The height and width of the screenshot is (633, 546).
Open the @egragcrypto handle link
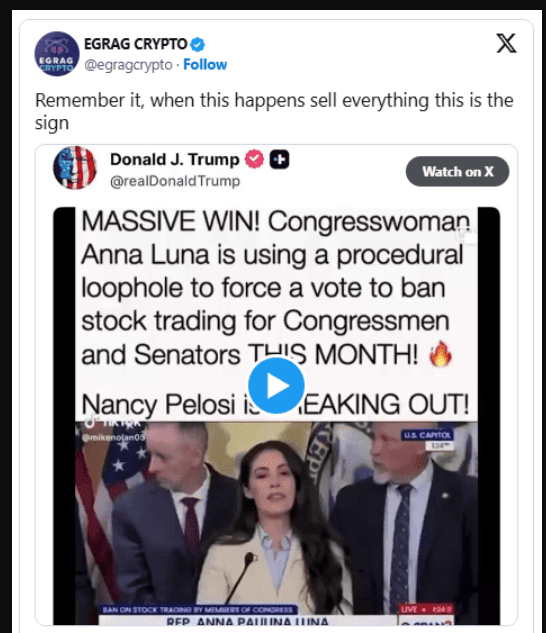pos(128,65)
